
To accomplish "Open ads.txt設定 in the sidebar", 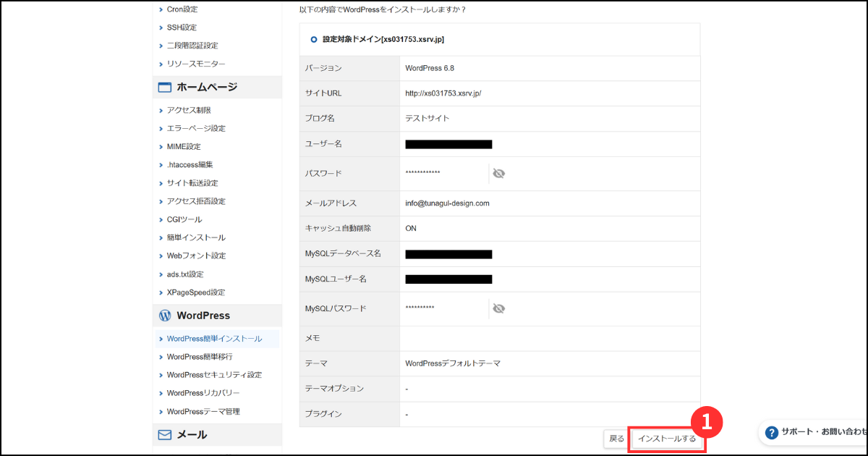I will click(185, 274).
